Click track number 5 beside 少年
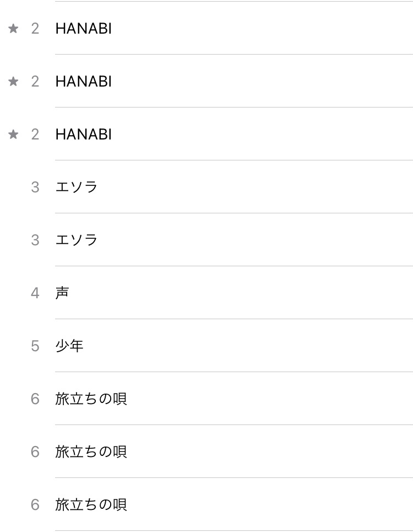This screenshot has height=532, width=413. coord(35,346)
